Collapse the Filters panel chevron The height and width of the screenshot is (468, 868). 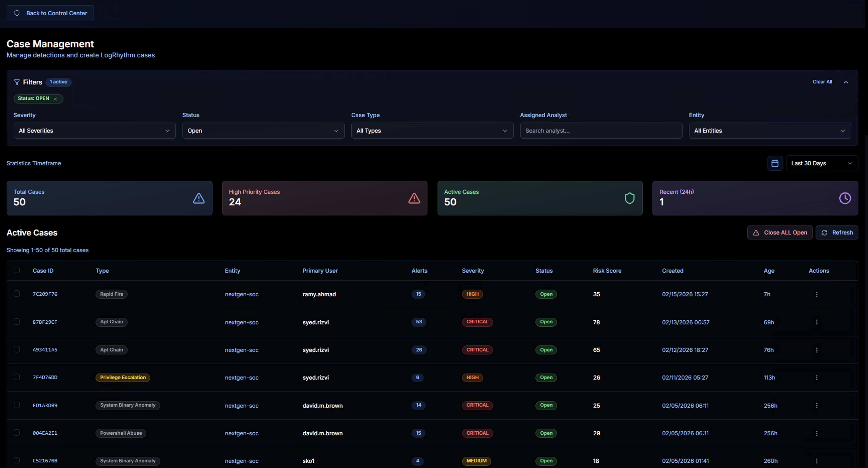tap(846, 82)
